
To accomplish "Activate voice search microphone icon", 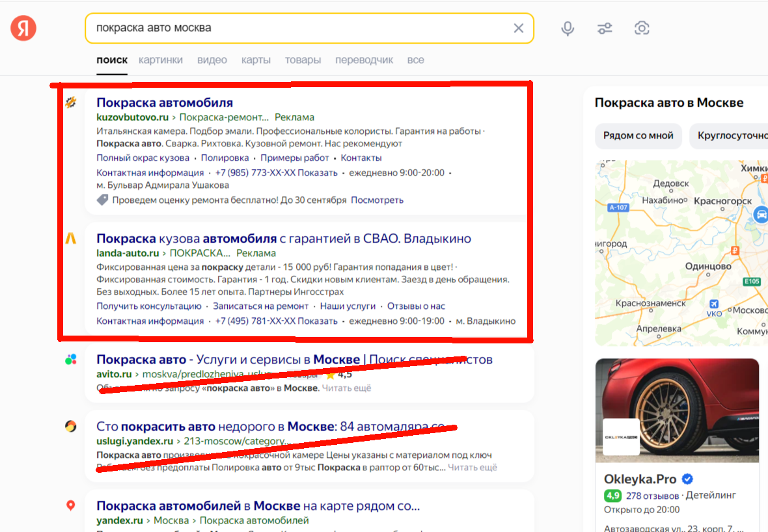I will (568, 28).
